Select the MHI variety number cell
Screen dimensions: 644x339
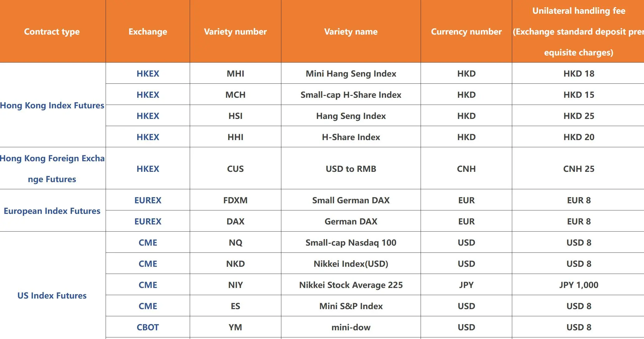click(x=236, y=74)
